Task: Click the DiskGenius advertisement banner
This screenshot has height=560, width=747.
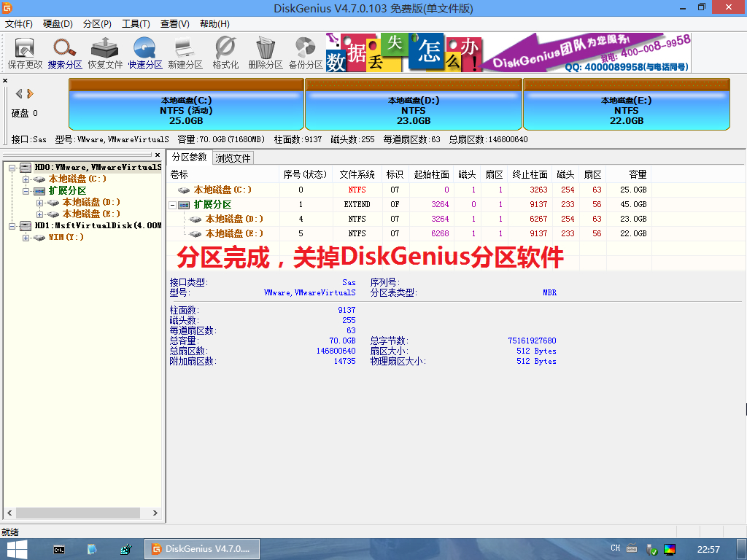Action: [508, 52]
